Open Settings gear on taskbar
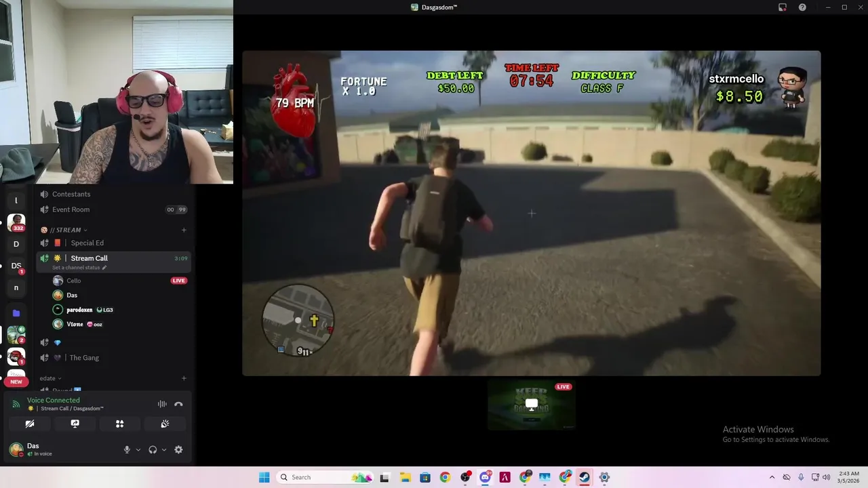This screenshot has height=488, width=868. [x=604, y=477]
